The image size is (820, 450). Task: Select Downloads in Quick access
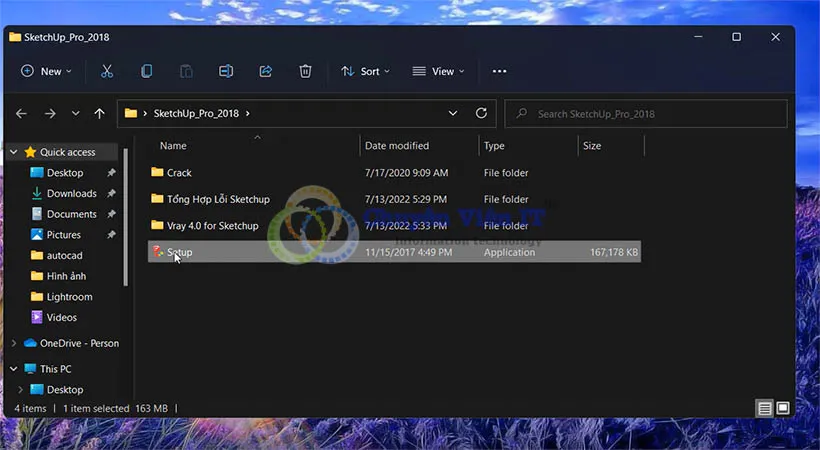coord(71,193)
